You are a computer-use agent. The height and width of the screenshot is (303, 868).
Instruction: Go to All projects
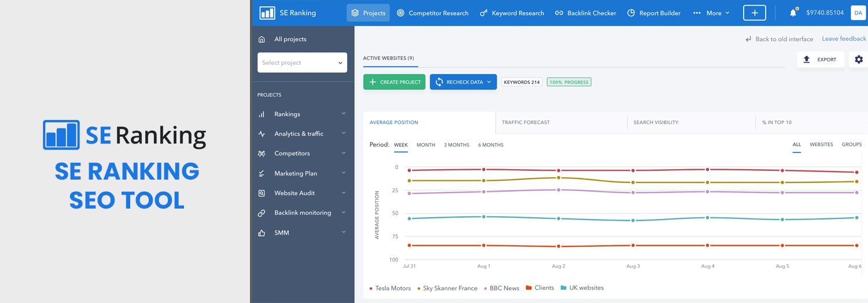(290, 39)
